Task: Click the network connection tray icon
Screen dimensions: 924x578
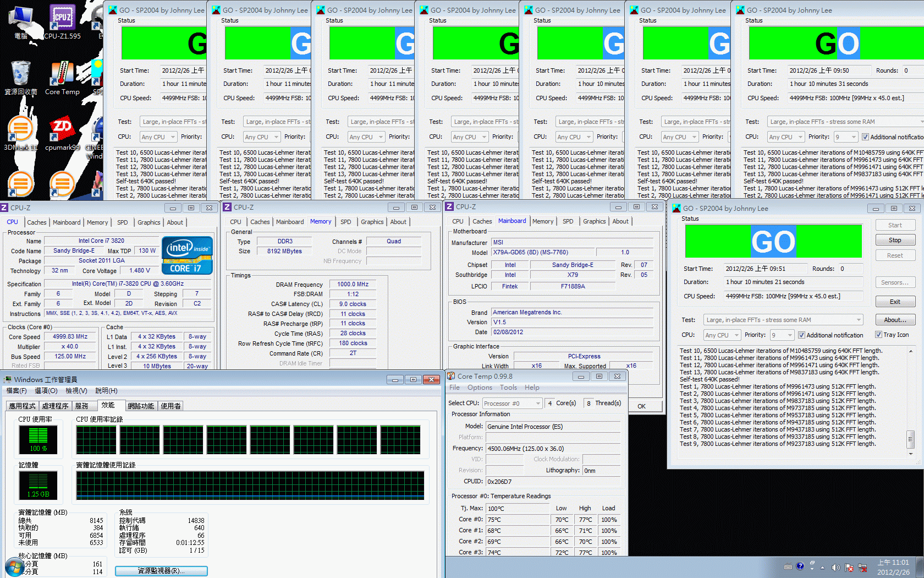Action: 862,567
